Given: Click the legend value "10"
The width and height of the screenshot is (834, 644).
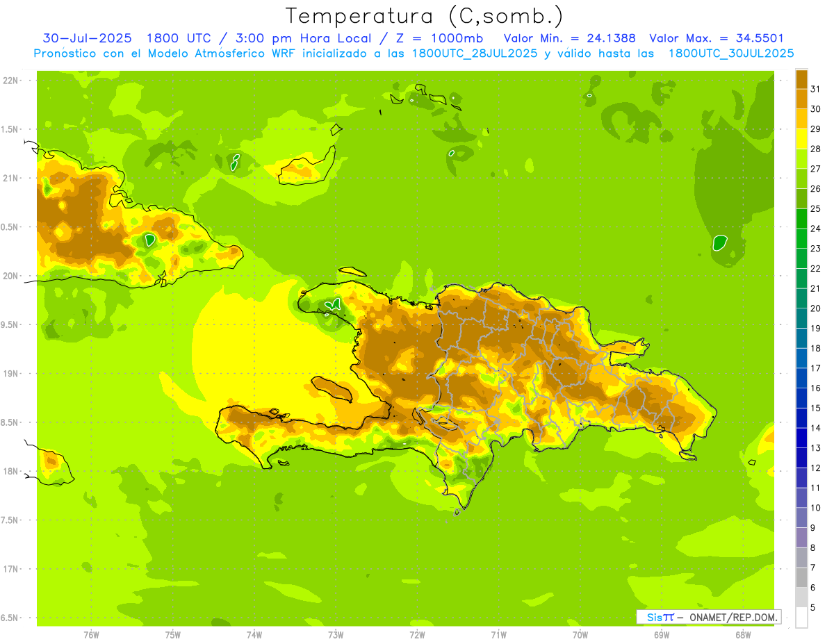Looking at the screenshot, I should click(816, 508).
